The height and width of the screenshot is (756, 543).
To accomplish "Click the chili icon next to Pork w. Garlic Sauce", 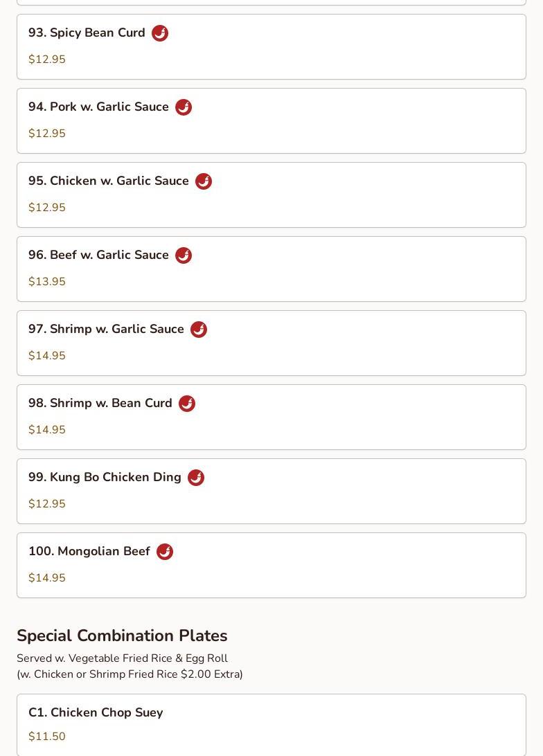I will pos(184,107).
